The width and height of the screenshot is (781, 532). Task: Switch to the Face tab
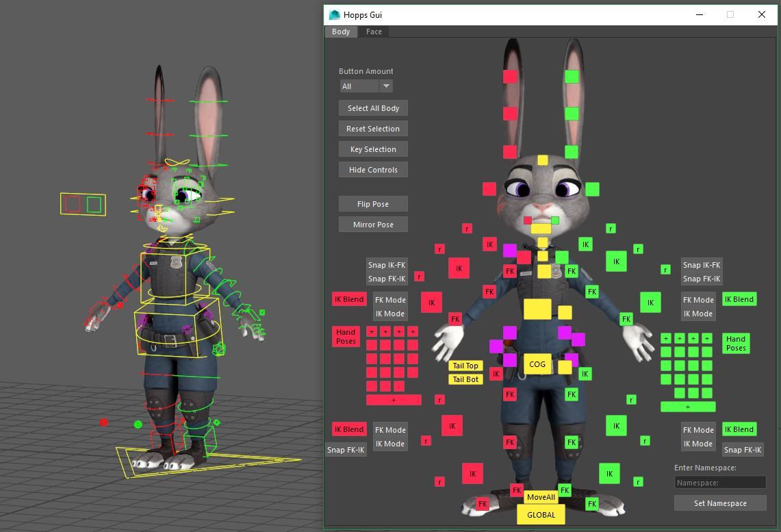point(374,31)
